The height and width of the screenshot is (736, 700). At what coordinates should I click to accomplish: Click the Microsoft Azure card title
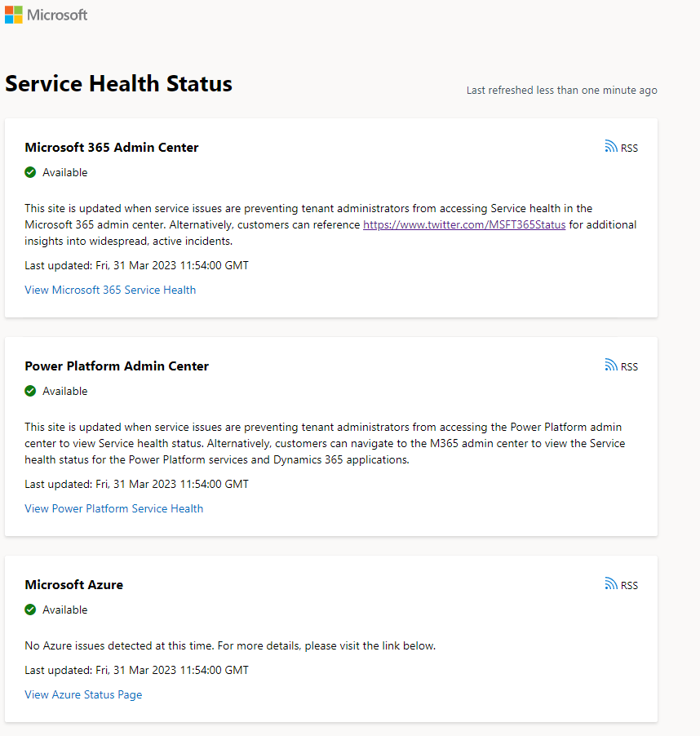pyautogui.click(x=74, y=585)
